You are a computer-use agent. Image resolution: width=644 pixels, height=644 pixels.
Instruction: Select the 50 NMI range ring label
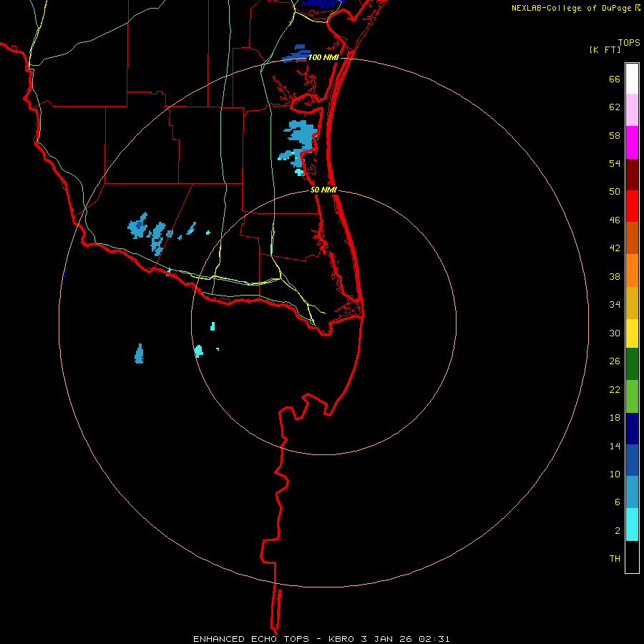[x=323, y=190]
